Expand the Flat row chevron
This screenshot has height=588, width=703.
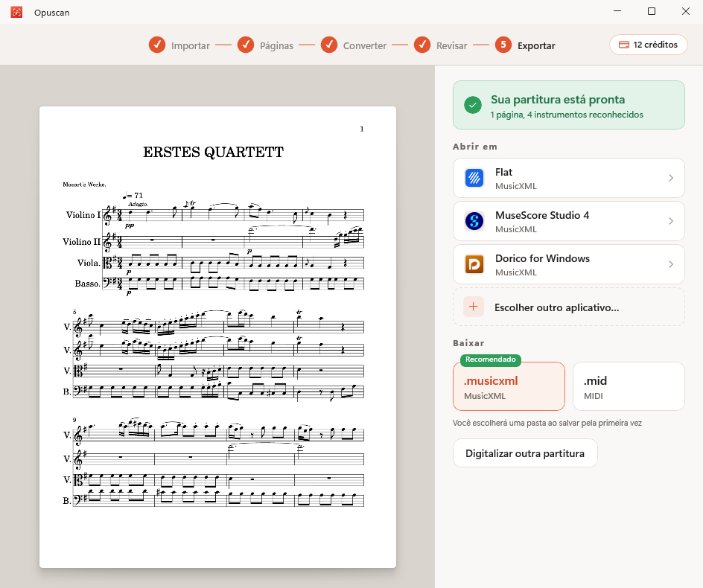click(x=671, y=178)
